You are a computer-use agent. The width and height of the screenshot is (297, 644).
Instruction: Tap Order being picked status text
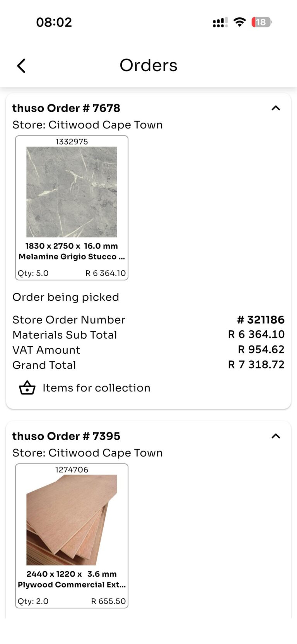(x=66, y=297)
